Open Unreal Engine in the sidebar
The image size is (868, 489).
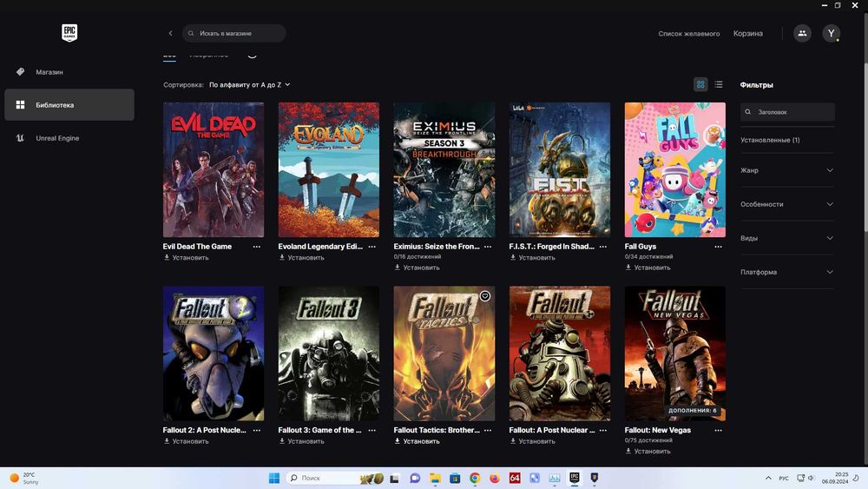[69, 138]
